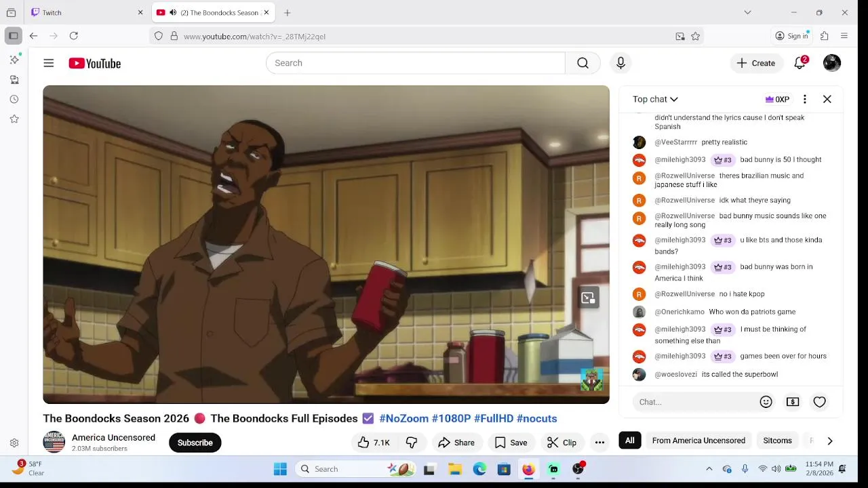The image size is (868, 488).
Task: Click the YouTube search magnifier button
Action: (583, 63)
